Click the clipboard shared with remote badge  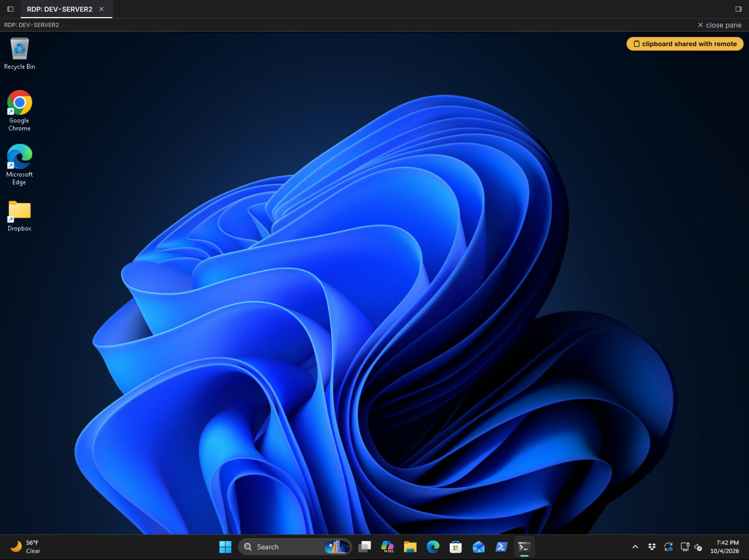685,44
